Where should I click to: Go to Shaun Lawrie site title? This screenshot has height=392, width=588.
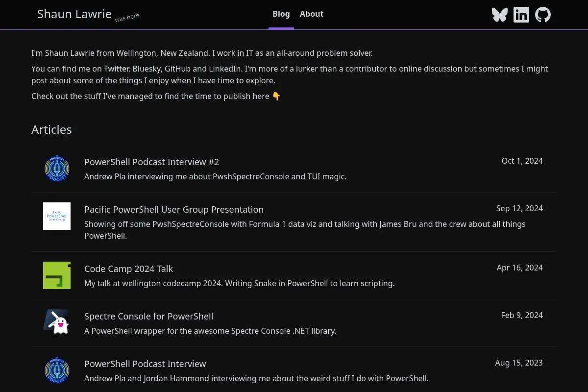click(74, 14)
